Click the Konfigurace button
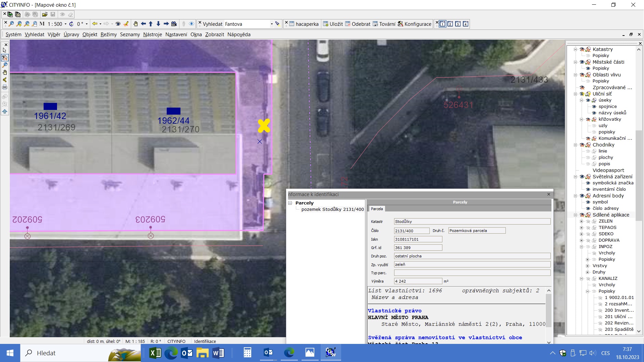 [x=415, y=24]
